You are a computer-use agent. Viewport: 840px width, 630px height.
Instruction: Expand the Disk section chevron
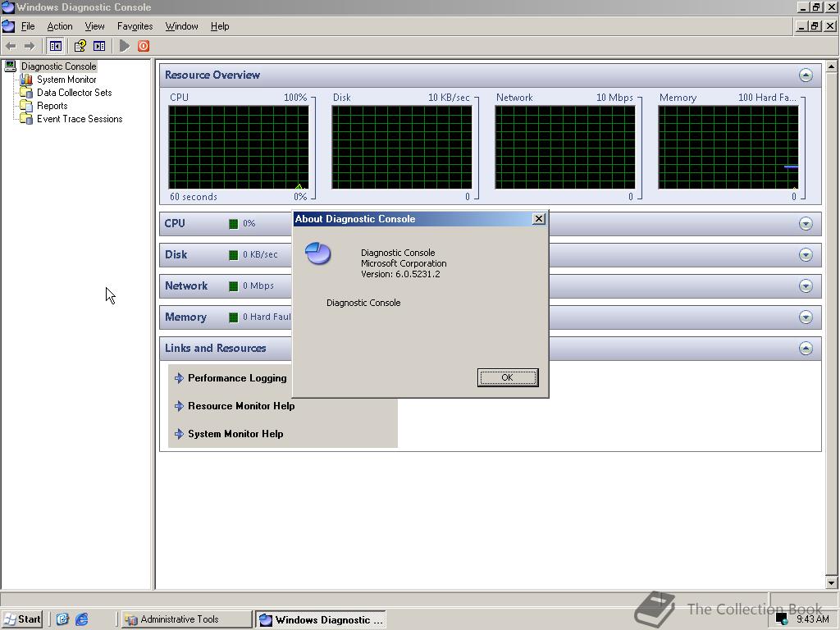pos(806,254)
